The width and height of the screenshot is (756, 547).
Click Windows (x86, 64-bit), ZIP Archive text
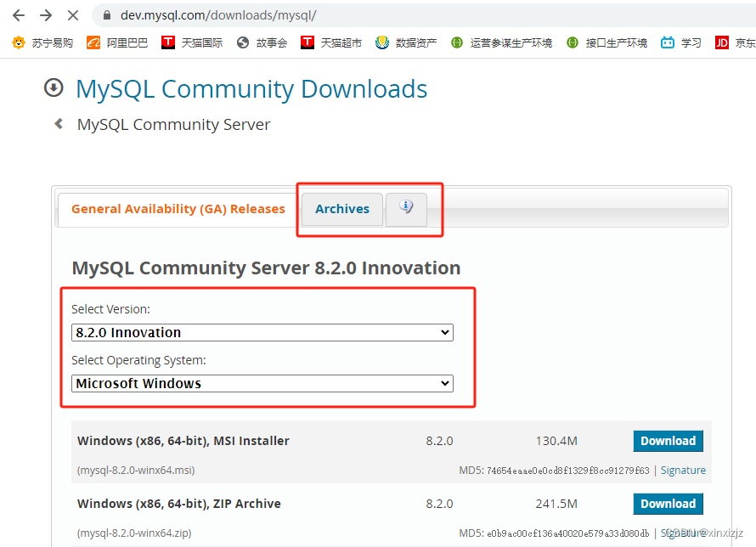pyautogui.click(x=179, y=504)
